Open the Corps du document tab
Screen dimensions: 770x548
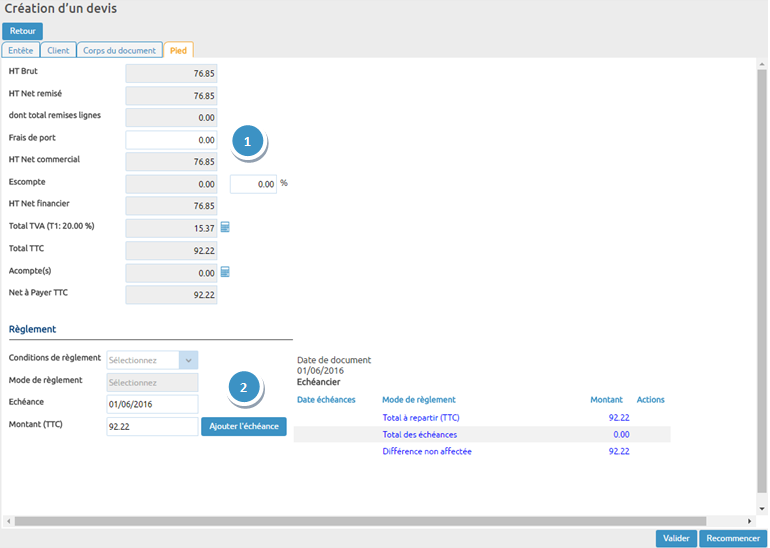pyautogui.click(x=119, y=50)
